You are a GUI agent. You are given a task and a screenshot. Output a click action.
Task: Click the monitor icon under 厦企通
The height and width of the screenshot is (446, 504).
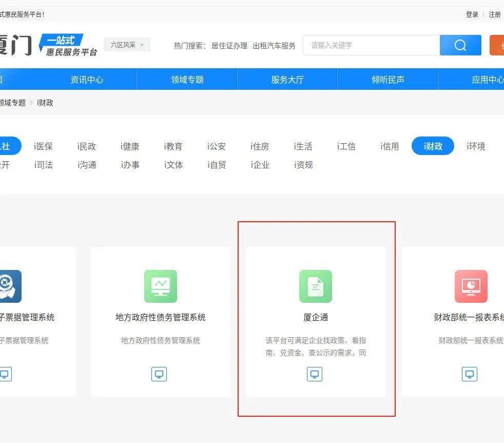point(315,374)
